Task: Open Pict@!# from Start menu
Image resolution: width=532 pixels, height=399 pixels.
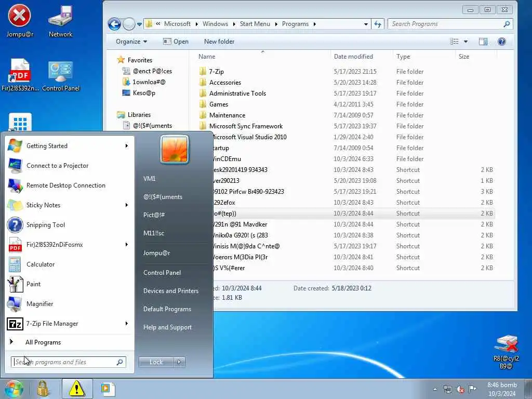Action: 154,215
